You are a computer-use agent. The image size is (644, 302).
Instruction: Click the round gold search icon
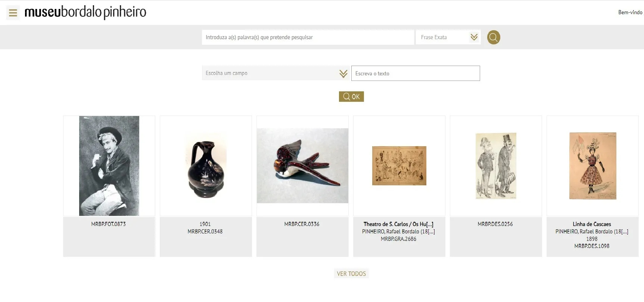[494, 37]
